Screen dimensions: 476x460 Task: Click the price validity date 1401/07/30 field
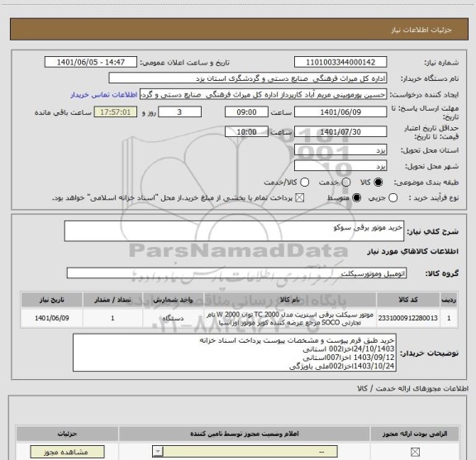pos(340,132)
